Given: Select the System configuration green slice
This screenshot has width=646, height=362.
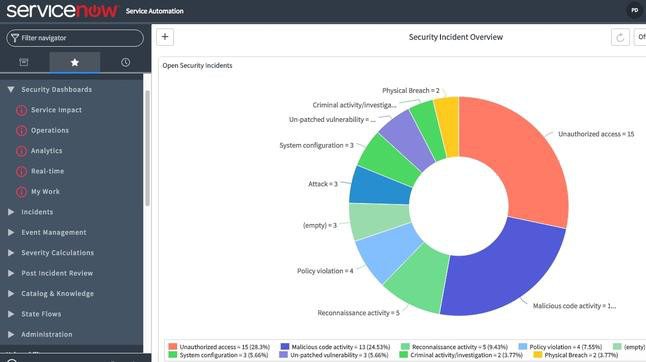Looking at the screenshot, I should 387,160.
